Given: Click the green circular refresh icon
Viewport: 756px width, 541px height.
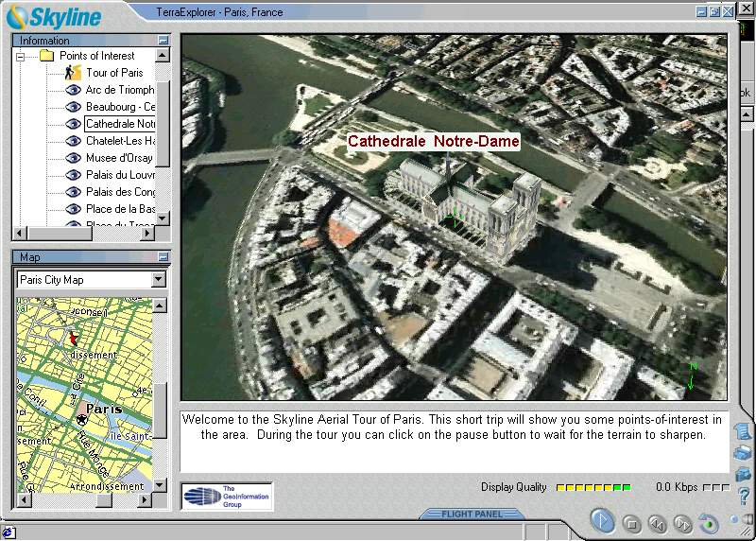Looking at the screenshot, I should pos(708,522).
